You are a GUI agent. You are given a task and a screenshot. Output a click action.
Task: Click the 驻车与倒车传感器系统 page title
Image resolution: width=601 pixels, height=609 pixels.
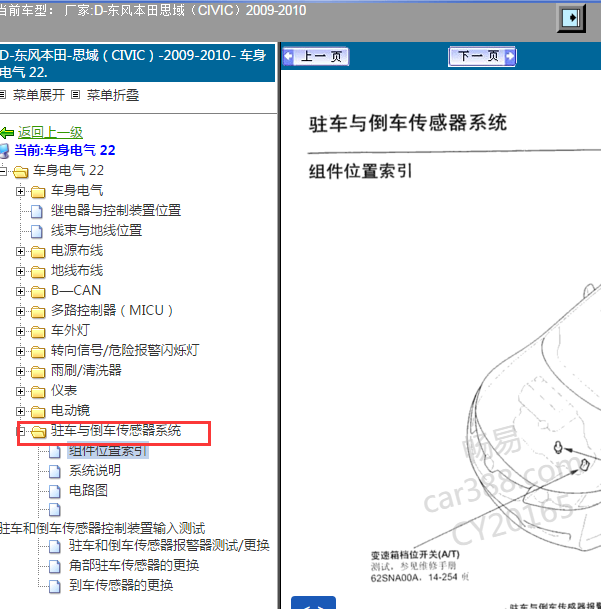[x=408, y=123]
